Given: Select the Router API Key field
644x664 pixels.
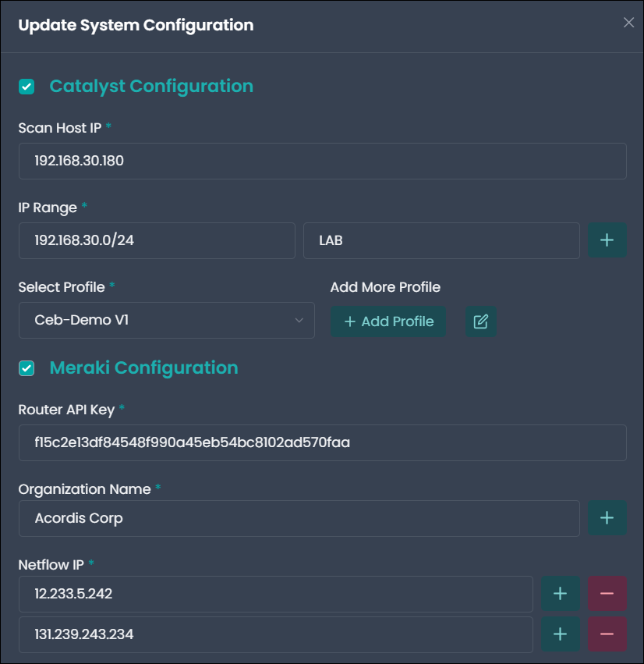Looking at the screenshot, I should click(x=322, y=442).
